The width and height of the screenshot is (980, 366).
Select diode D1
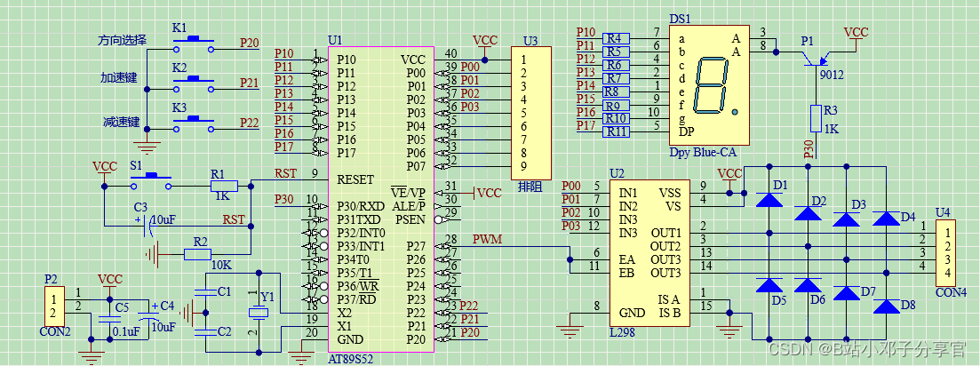[x=769, y=199]
